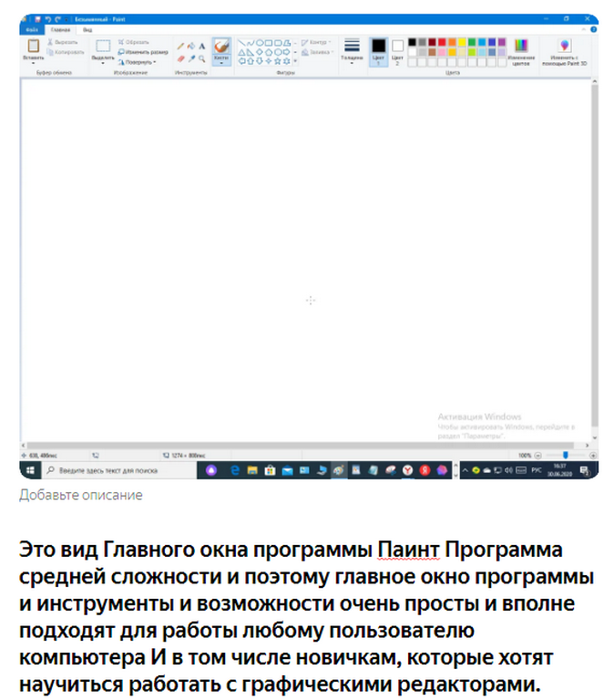Open the Rotate (Повернуть) dropdown

(x=138, y=62)
